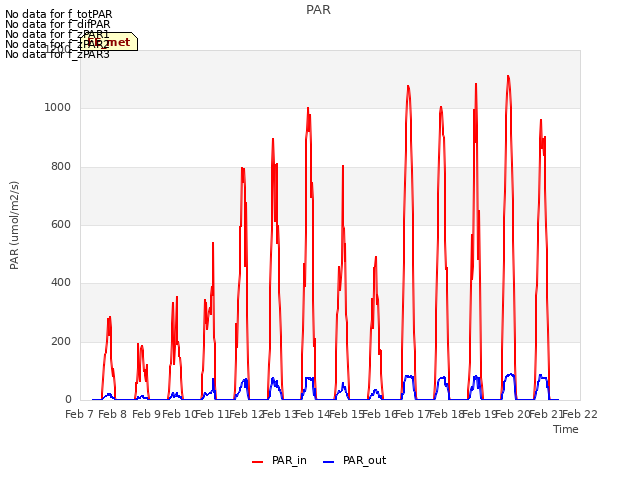Click the 0 y-axis tick label
640x480 pixels.
[x=68, y=400]
